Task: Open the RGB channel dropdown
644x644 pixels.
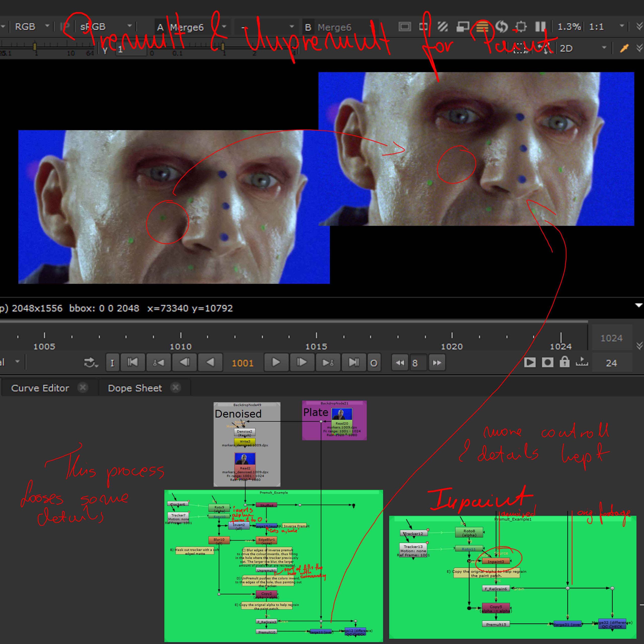Action: click(32, 26)
